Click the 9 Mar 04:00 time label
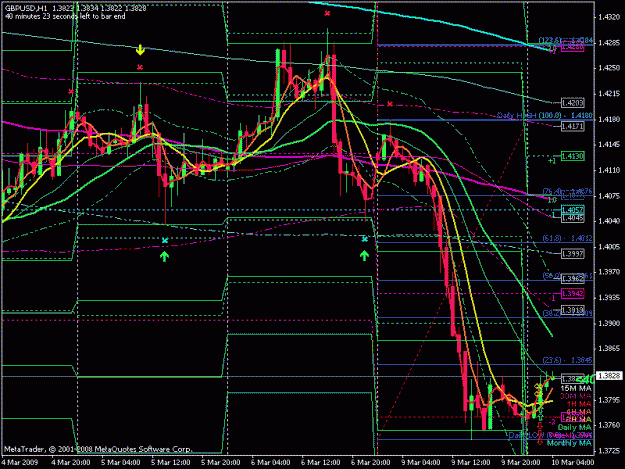 tap(421, 462)
